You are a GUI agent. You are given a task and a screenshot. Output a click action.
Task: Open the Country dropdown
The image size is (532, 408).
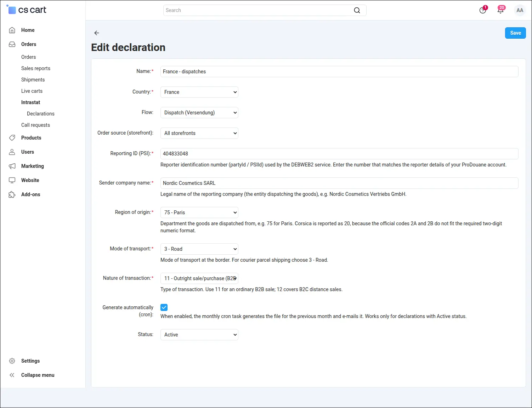point(199,92)
